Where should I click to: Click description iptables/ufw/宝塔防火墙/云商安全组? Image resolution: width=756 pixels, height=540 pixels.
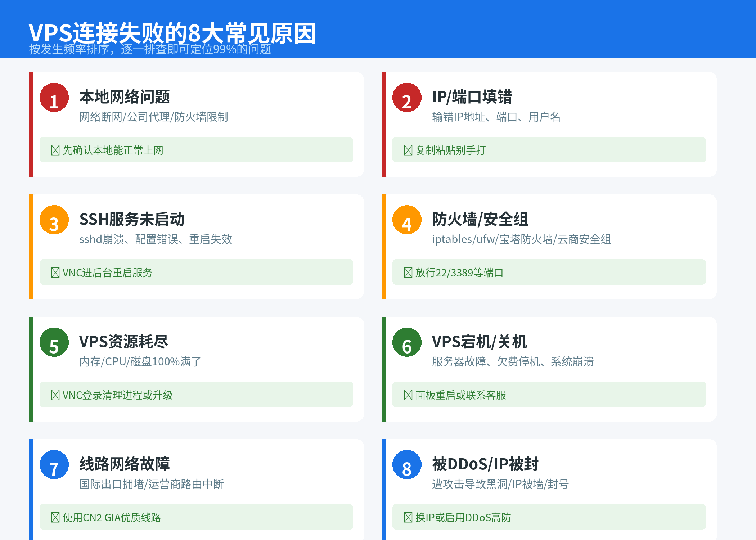click(x=522, y=239)
